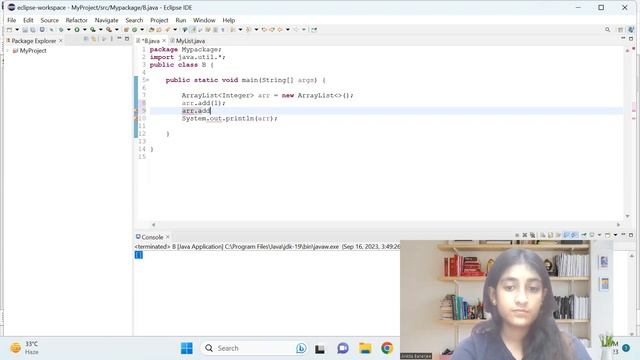Click the New Java Class icon
640x360 pixels.
(x=134, y=29)
